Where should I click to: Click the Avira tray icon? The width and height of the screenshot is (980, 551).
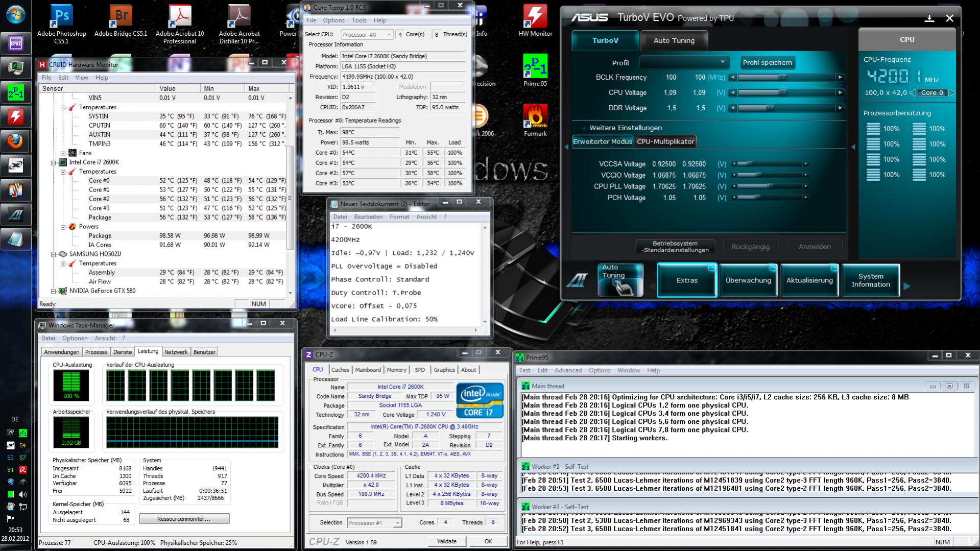click(22, 470)
